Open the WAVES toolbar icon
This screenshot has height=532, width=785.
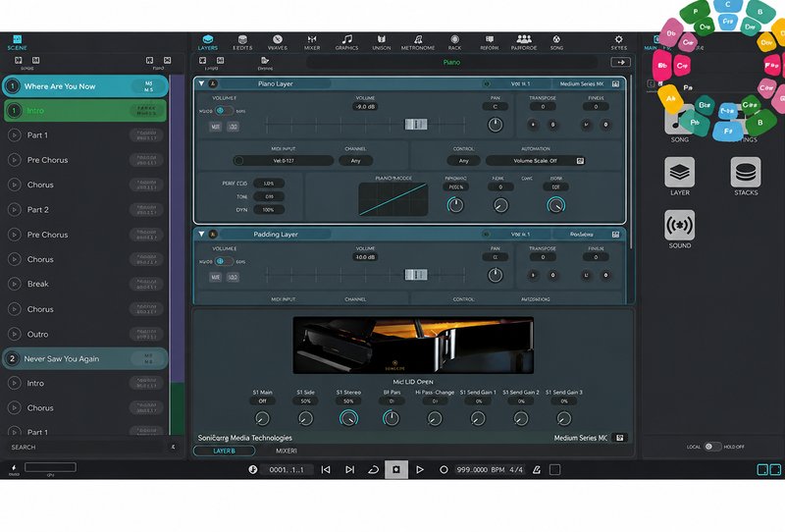click(278, 42)
